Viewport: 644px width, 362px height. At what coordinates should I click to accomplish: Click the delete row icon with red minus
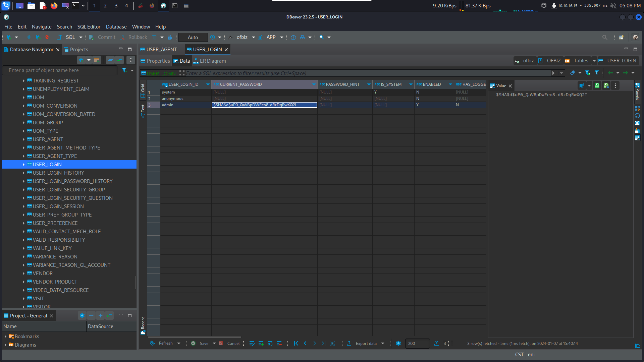(279, 344)
